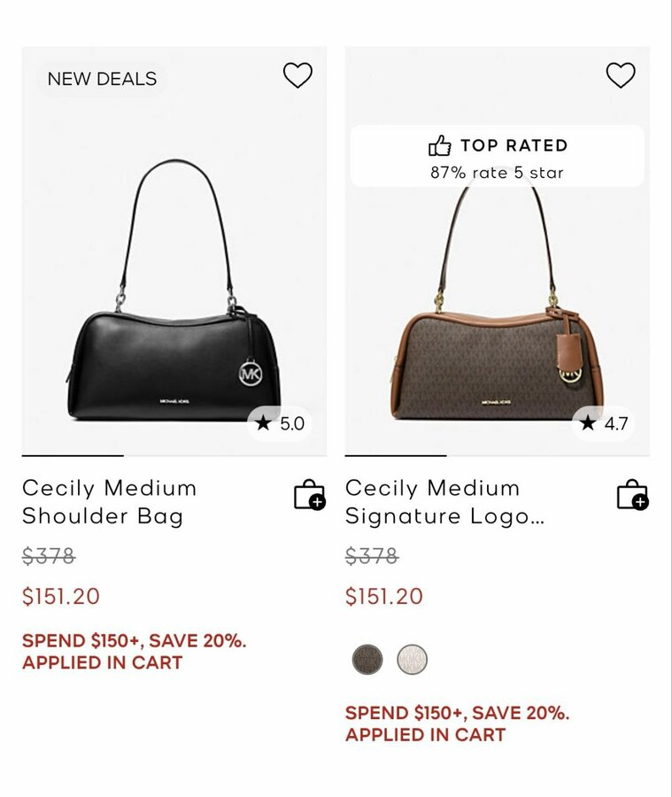Tap the left Spend $150+ Save 20% promo
The height and width of the screenshot is (797, 672).
(x=135, y=652)
